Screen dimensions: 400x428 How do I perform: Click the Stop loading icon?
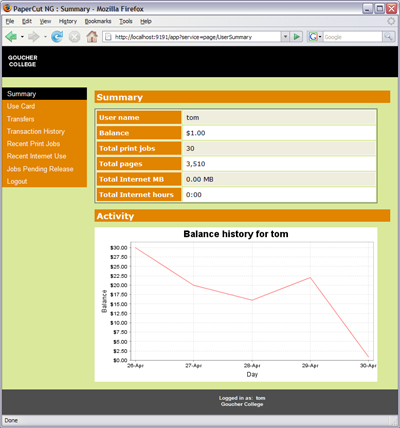(74, 37)
